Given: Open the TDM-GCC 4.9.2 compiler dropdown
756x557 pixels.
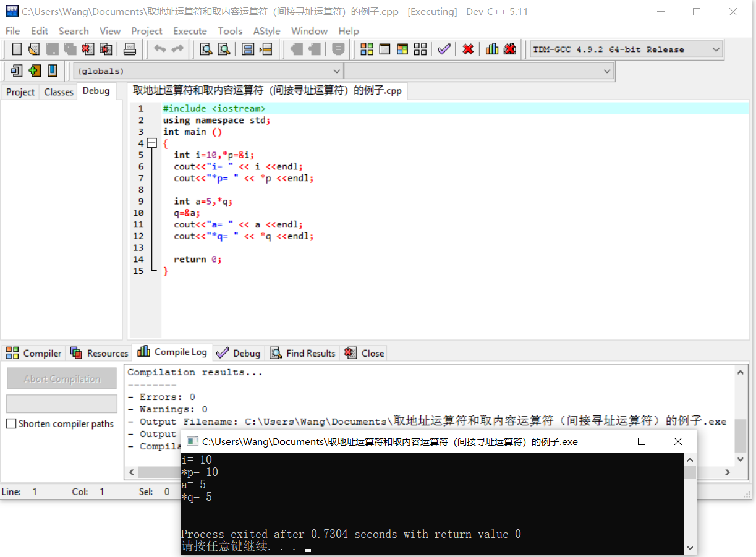Looking at the screenshot, I should tap(626, 49).
